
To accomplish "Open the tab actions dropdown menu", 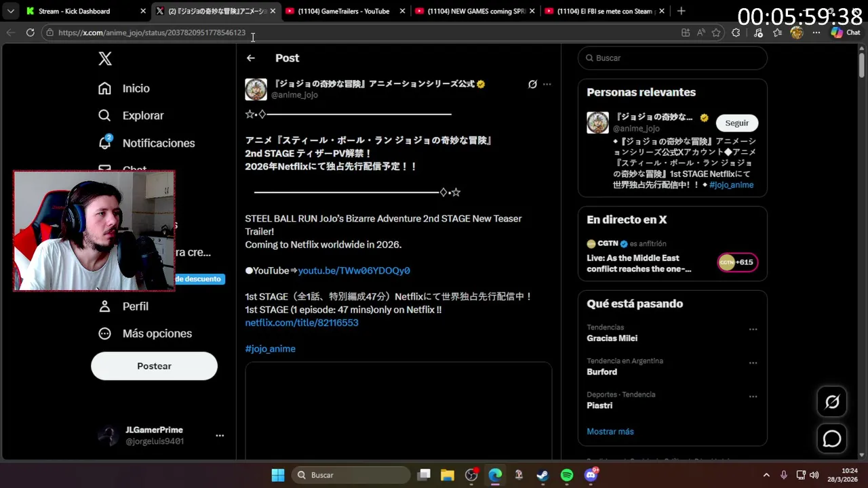I will pyautogui.click(x=11, y=11).
